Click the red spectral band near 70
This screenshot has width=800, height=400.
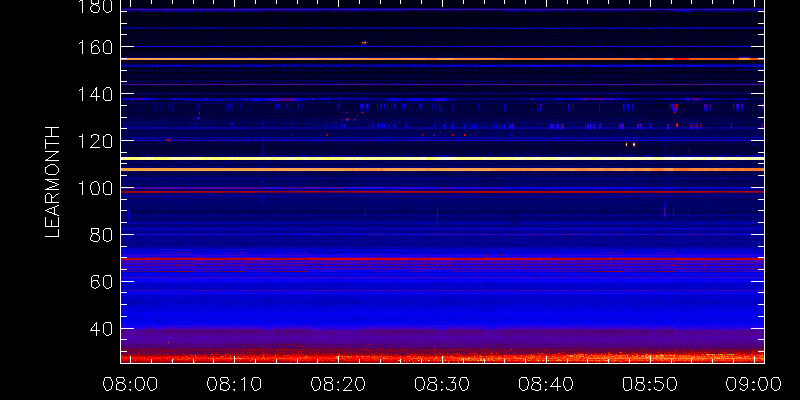click(x=442, y=259)
